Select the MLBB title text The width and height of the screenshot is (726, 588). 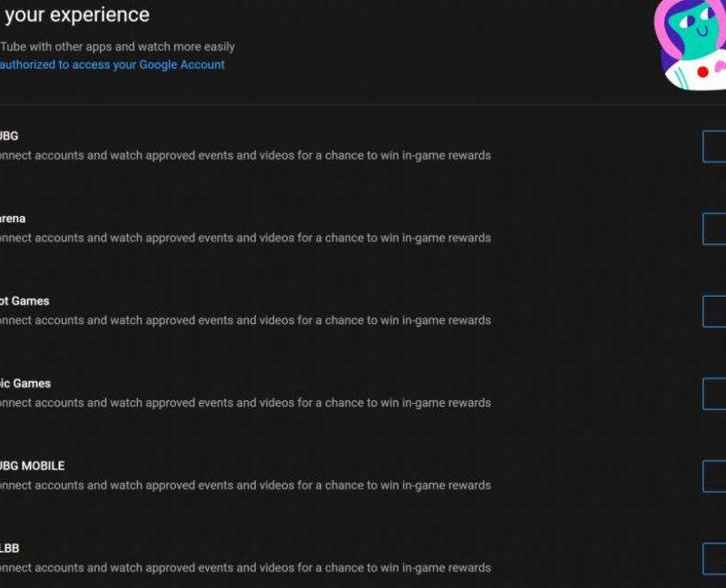(10, 549)
